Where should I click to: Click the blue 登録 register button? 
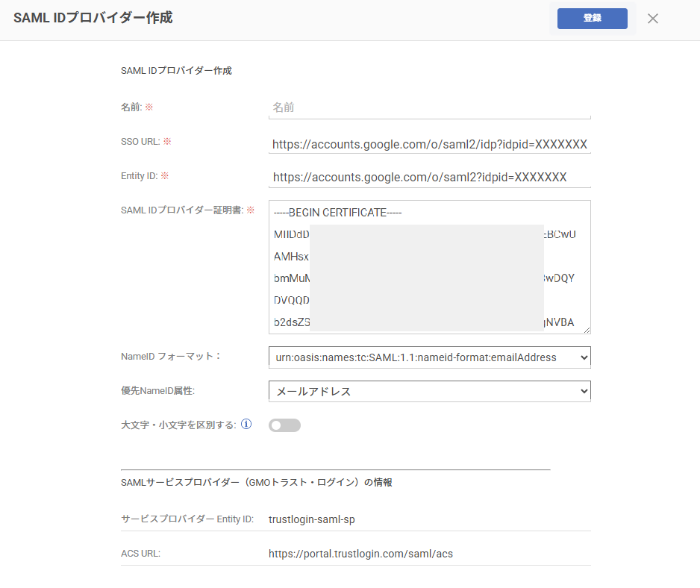pyautogui.click(x=592, y=19)
